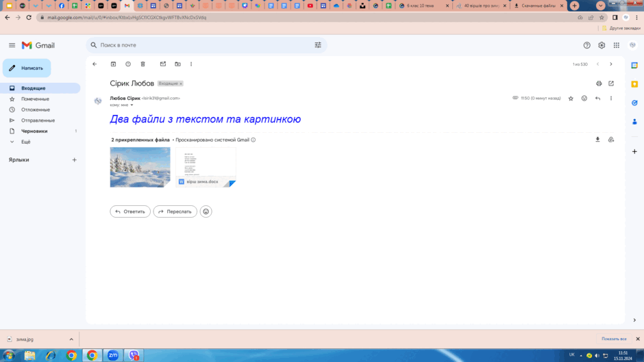Open email in new window
The width and height of the screenshot is (644, 362).
tap(611, 83)
